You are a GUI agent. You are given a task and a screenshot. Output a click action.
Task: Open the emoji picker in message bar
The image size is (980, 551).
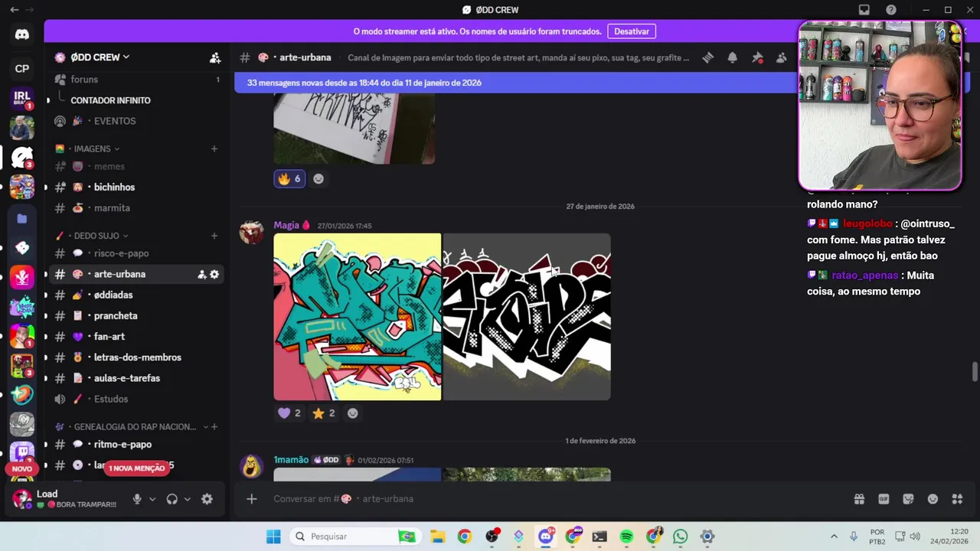pyautogui.click(x=933, y=499)
